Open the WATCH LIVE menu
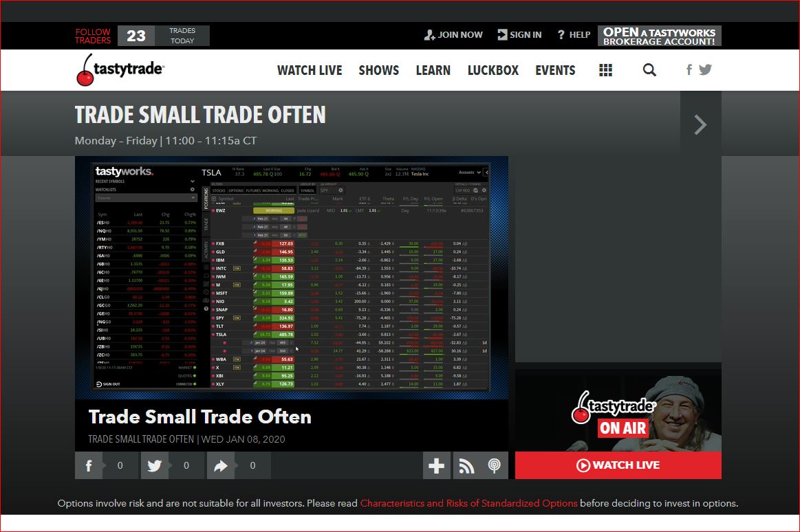 (309, 70)
